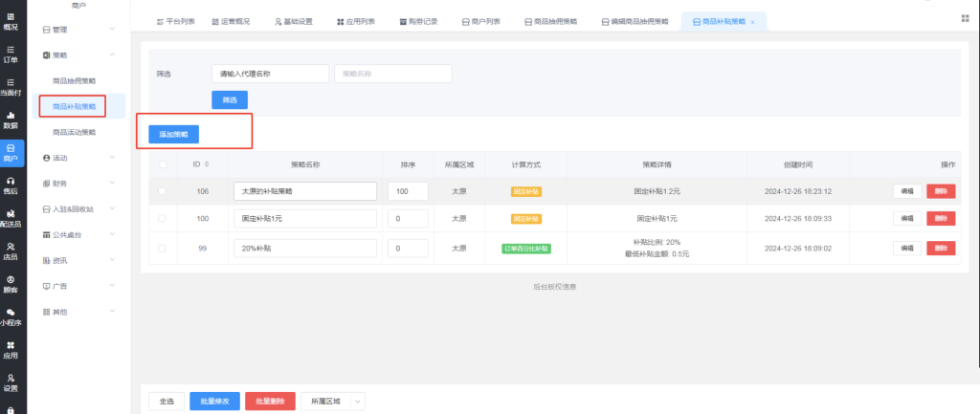980x414 pixels.
Task: Open 售后 headset icon in sidebar
Action: click(11, 185)
